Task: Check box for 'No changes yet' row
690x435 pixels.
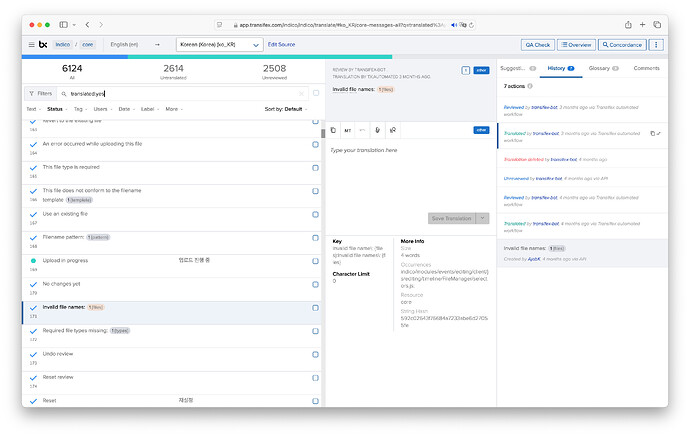Action: (x=316, y=284)
